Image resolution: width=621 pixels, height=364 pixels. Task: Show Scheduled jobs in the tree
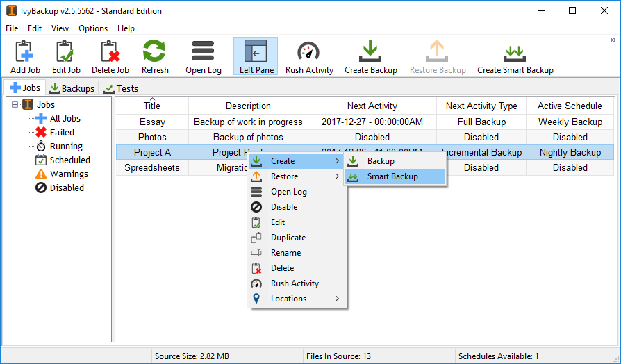tap(63, 160)
